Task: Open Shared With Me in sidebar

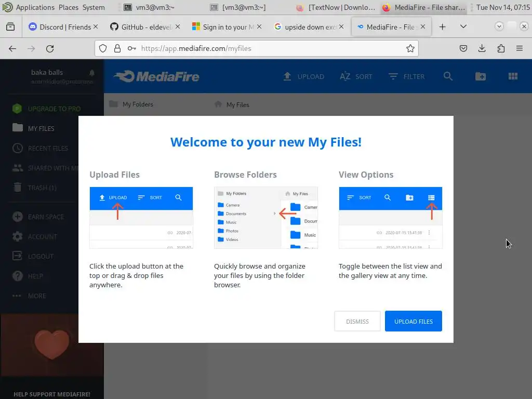Action: (x=45, y=168)
